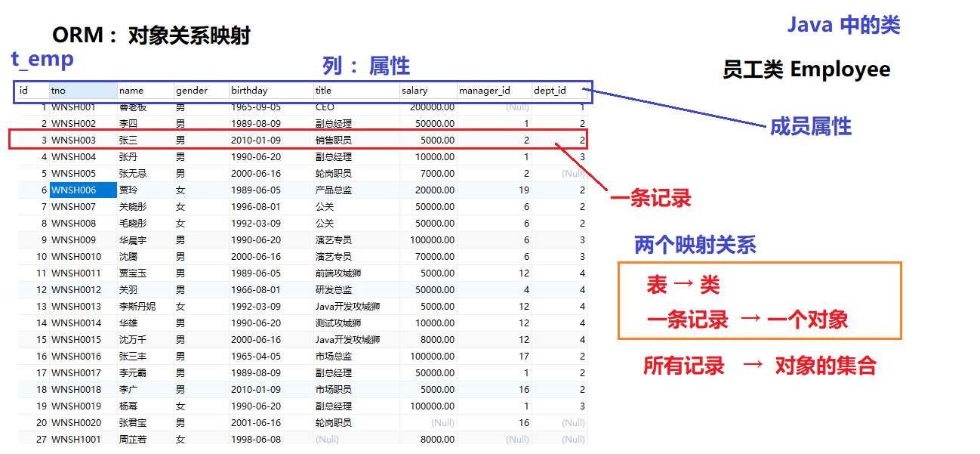Select the WNSH1001 cell
The width and height of the screenshot is (980, 454).
(83, 439)
